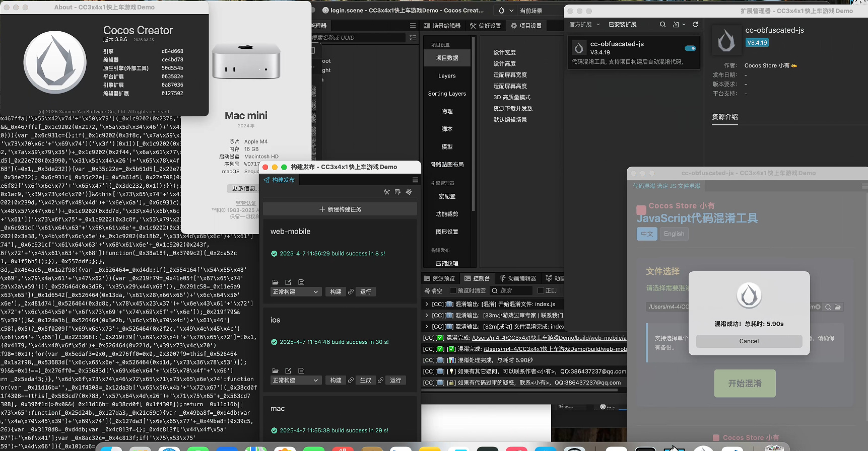The image size is (868, 451).
Task: Open import extension dropdown arrow
Action: tap(684, 24)
